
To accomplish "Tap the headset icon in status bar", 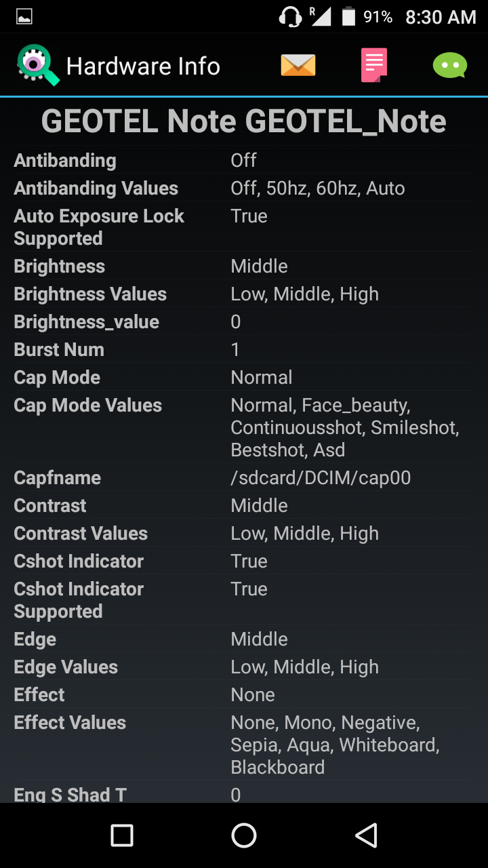I will 290,17.
